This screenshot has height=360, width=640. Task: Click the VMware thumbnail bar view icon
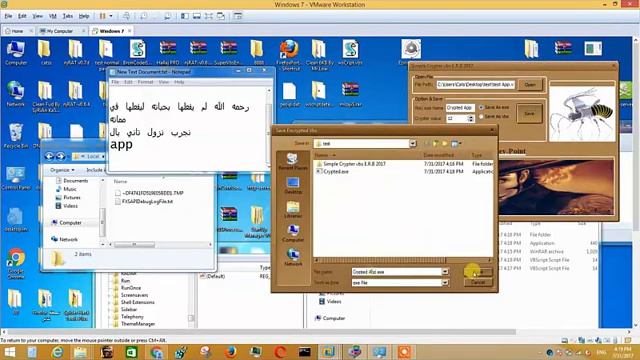[x=197, y=16]
